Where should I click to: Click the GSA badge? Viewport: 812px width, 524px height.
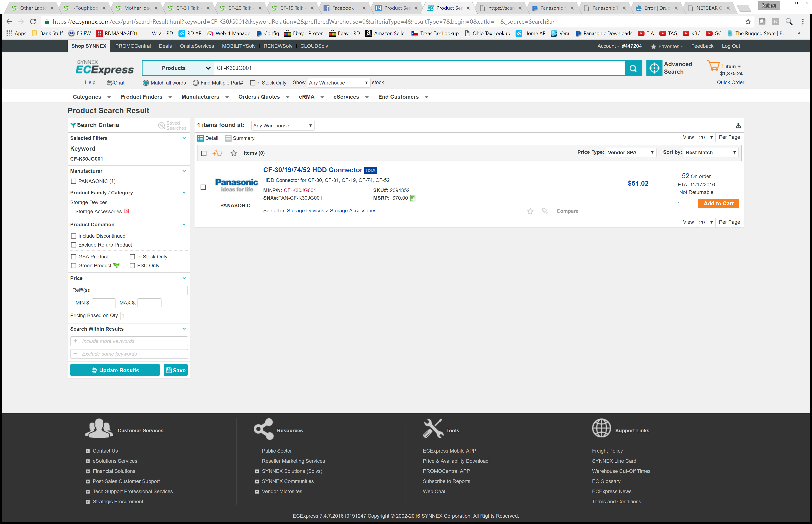370,171
